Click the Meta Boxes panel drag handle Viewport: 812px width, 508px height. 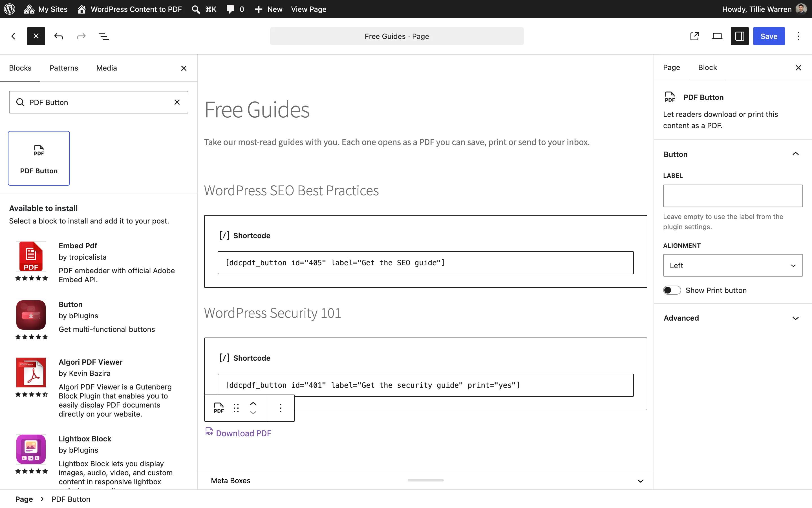coord(425,480)
